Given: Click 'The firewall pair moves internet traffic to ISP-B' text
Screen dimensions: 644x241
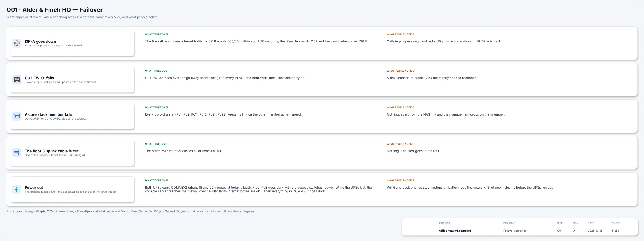Looking at the screenshot, I should coord(257,41).
